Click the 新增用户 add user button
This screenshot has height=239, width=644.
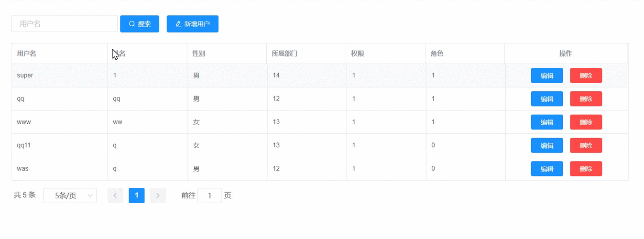pyautogui.click(x=192, y=24)
